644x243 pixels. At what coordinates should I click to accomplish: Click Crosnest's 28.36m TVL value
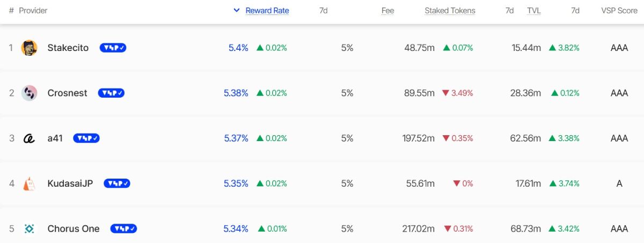[x=525, y=93]
